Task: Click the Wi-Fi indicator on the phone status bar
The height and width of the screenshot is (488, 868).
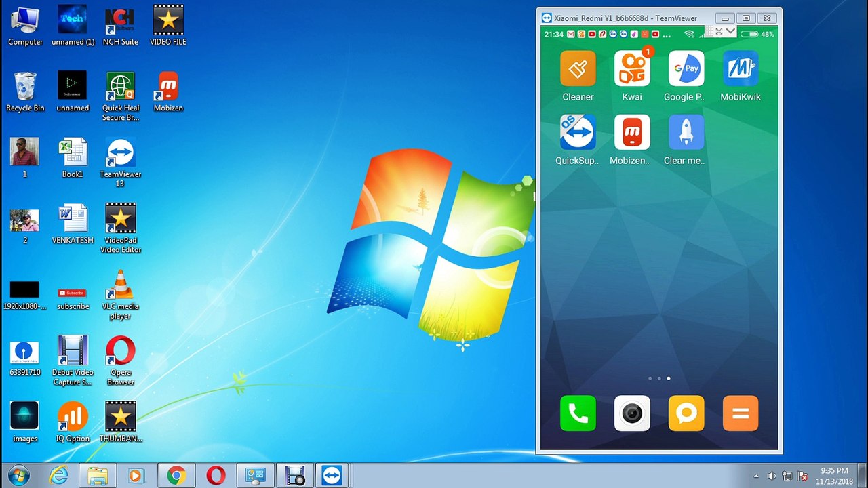Action: [x=689, y=34]
